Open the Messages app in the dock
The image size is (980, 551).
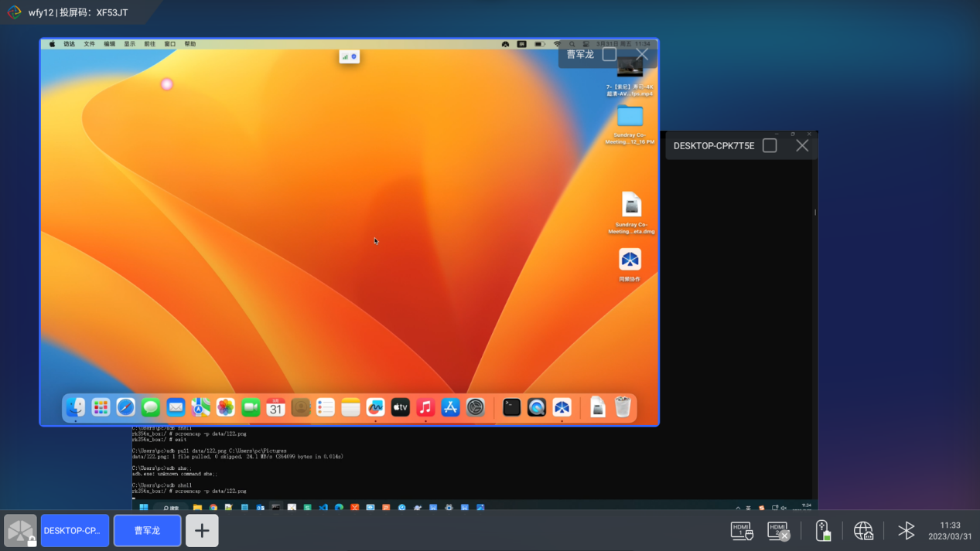pos(151,407)
